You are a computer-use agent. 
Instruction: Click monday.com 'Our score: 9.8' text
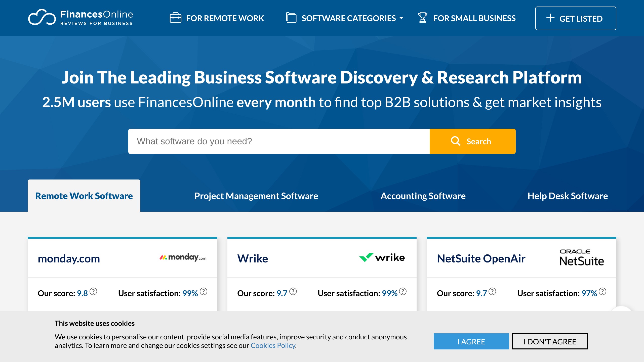[63, 293]
